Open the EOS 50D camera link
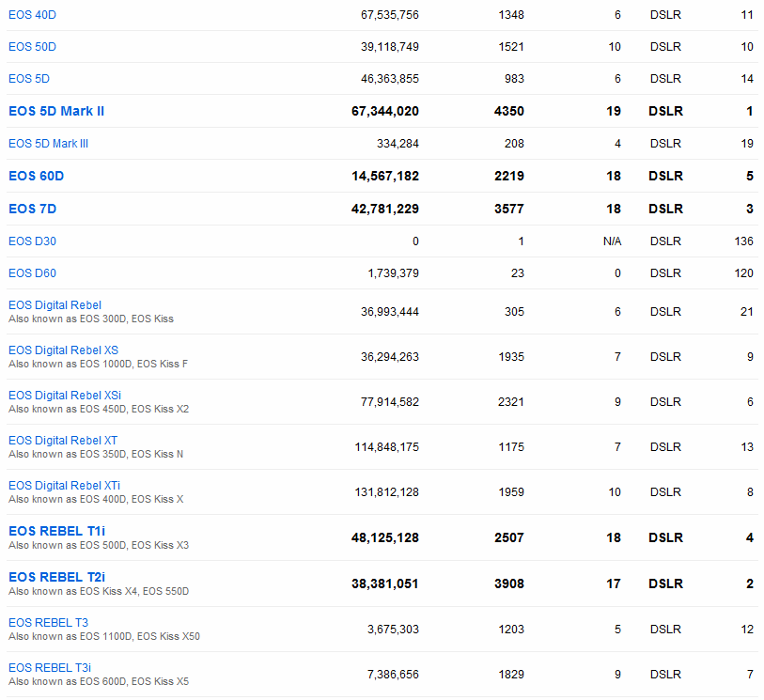The height and width of the screenshot is (700, 764). pyautogui.click(x=32, y=47)
